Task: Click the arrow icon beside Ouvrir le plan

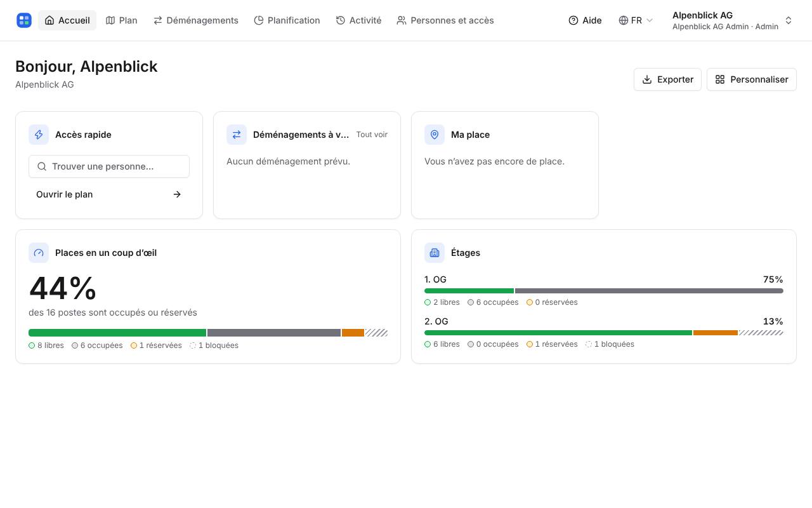Action: (177, 194)
